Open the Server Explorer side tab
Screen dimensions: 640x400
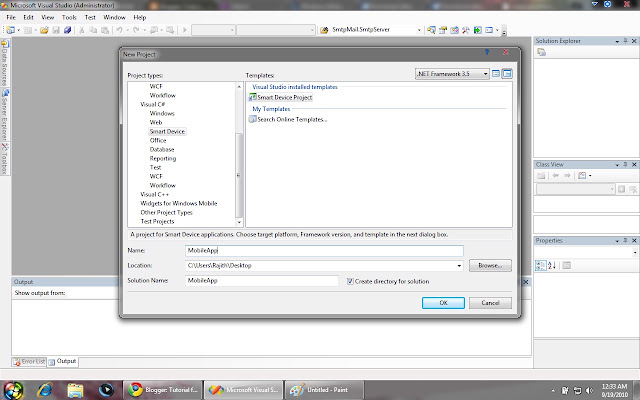tap(5, 115)
